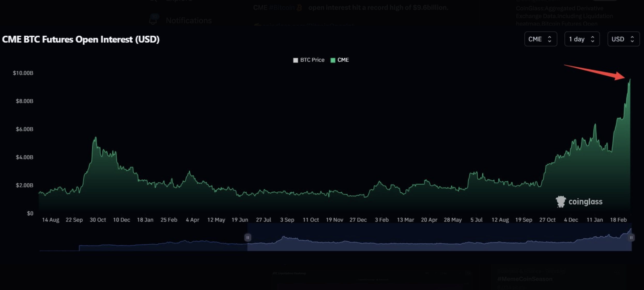The image size is (644, 290).
Task: Click the 18 Feb x-axis label
Action: tap(618, 220)
